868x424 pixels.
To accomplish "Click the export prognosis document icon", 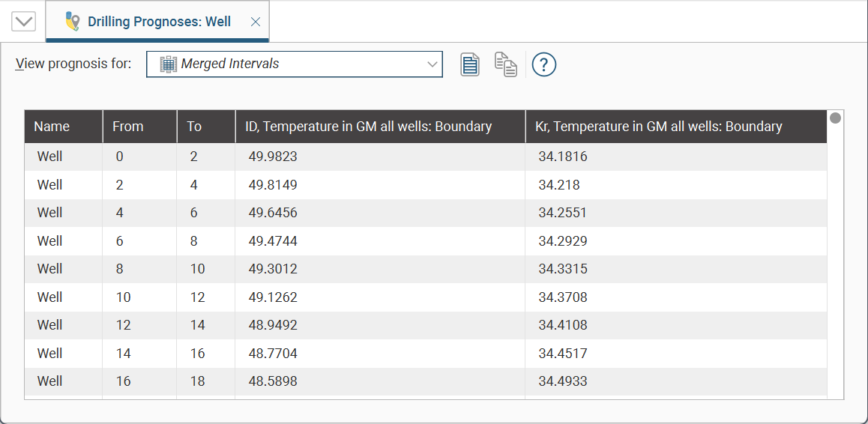I will click(470, 64).
